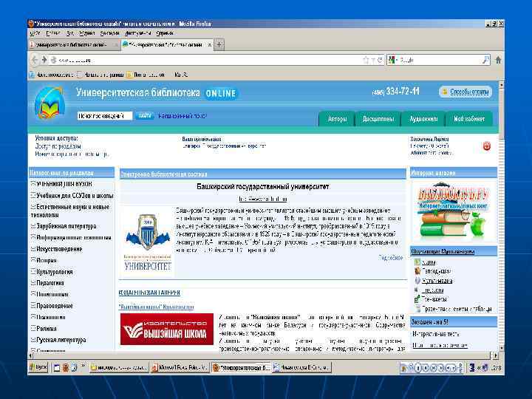
Task: Click the Карты icon in multimedia list
Action: pyautogui.click(x=417, y=262)
